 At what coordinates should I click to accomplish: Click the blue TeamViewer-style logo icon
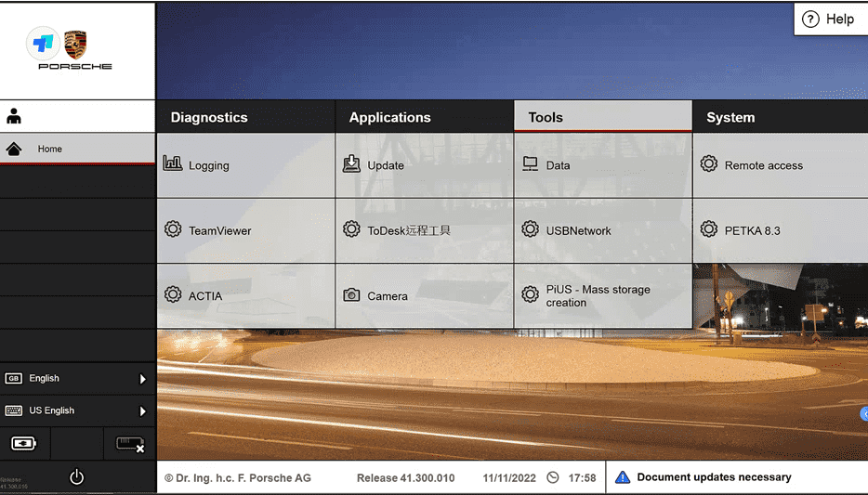click(x=43, y=43)
